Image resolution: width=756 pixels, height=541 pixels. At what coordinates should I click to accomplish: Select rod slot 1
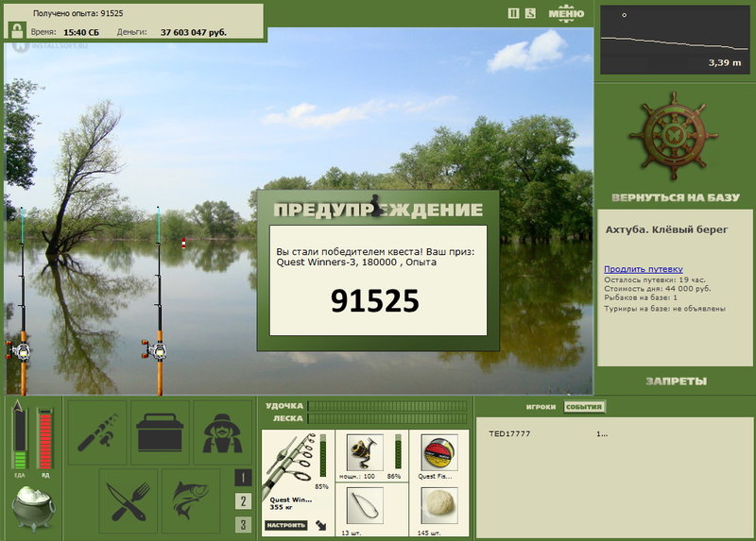(243, 478)
